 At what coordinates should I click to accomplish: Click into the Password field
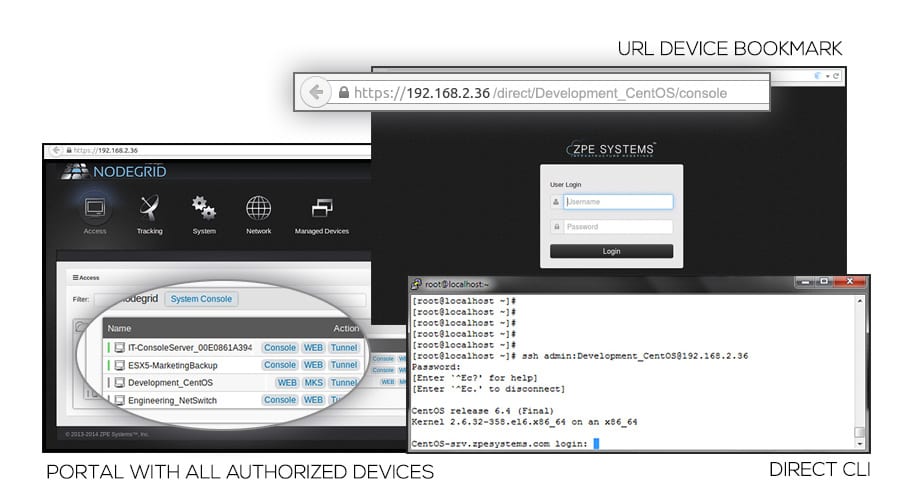point(617,227)
